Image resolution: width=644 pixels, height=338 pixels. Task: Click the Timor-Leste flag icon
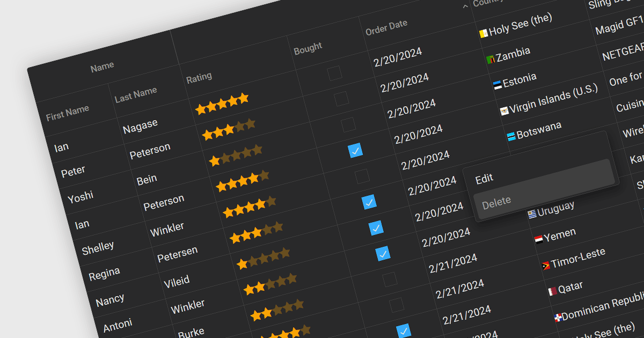click(x=546, y=265)
